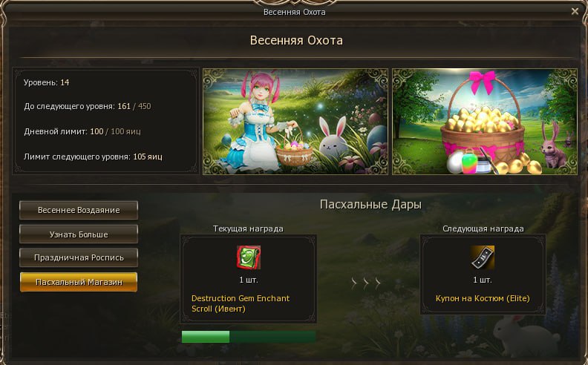Click the Дневной лимит 100 / 100 яиц line
The image size is (588, 365).
coord(82,131)
